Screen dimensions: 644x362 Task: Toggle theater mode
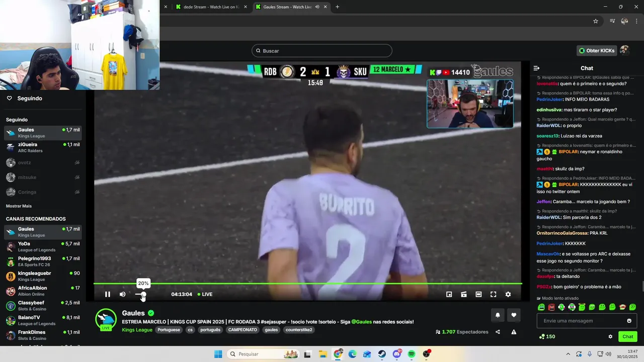(478, 294)
